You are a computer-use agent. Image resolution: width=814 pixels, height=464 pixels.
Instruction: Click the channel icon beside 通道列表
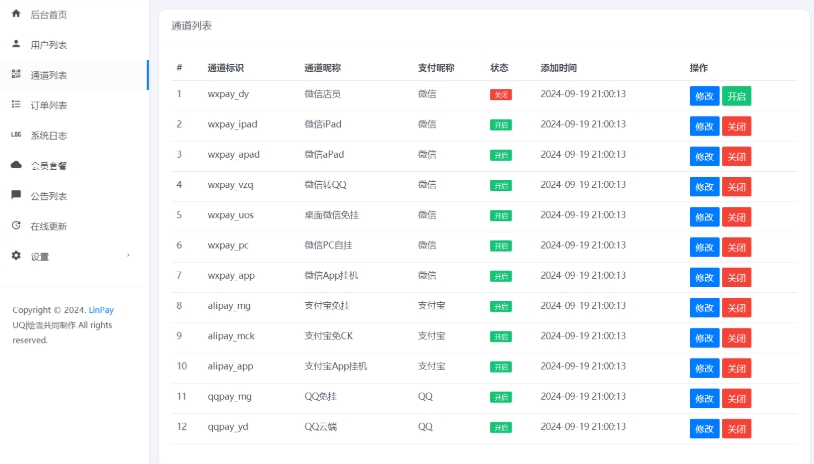[16, 74]
